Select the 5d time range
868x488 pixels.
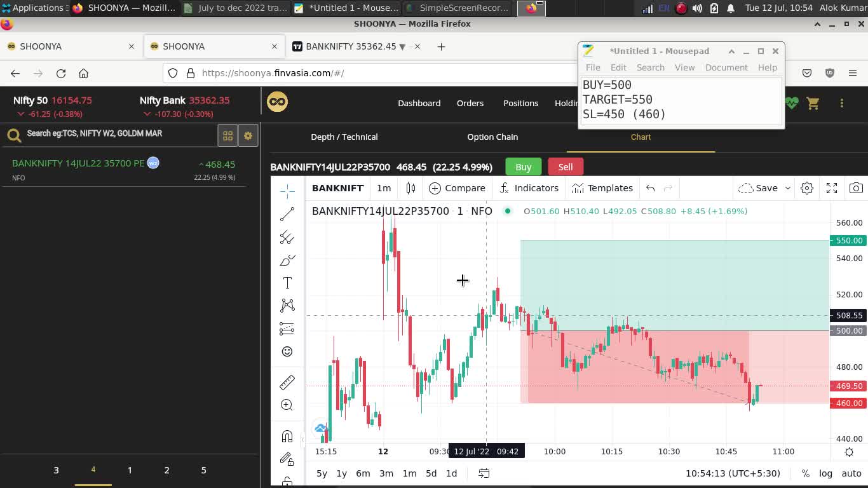click(x=431, y=473)
